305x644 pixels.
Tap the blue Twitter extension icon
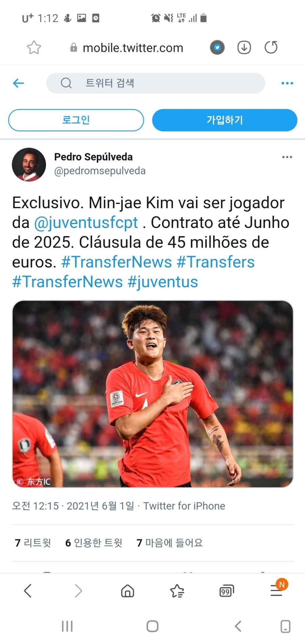coord(217,47)
